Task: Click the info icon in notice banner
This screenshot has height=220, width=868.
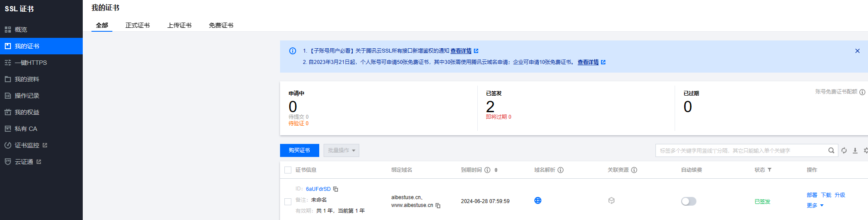Action: 293,51
